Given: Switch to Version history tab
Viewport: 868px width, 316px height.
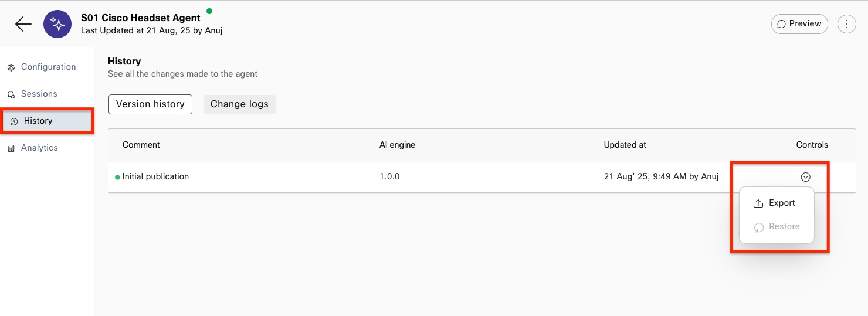Looking at the screenshot, I should tap(150, 104).
